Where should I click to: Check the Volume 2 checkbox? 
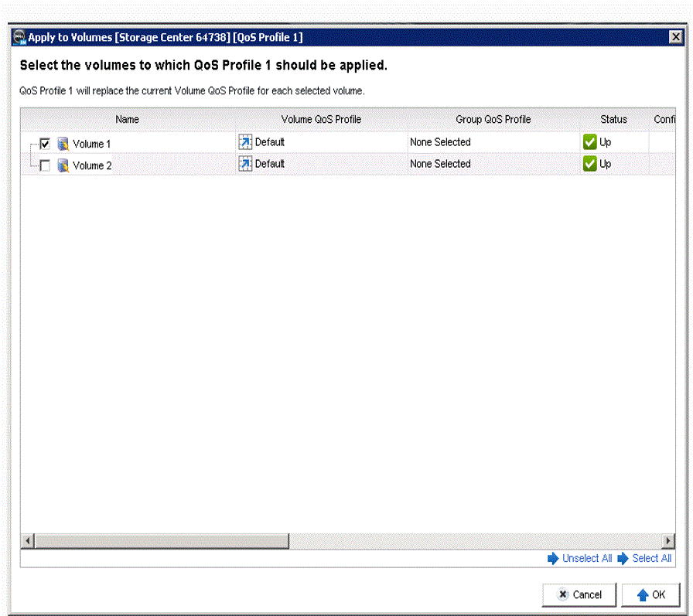pos(45,165)
